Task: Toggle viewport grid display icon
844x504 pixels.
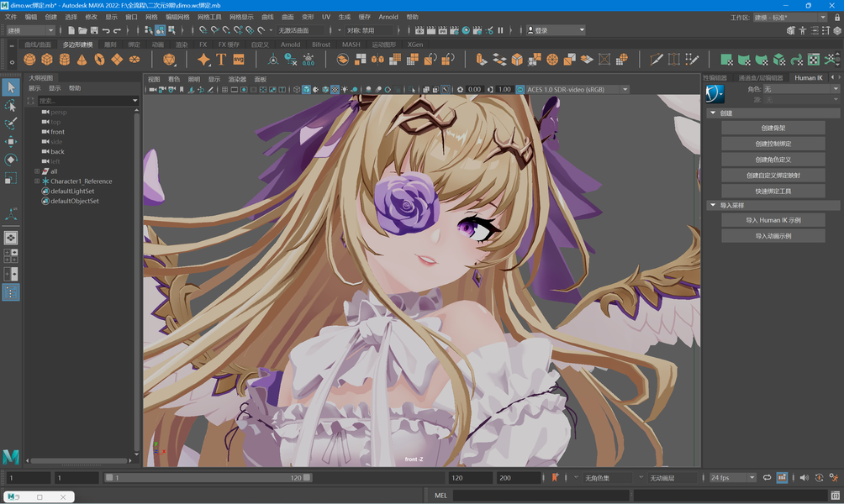Action: coord(224,89)
